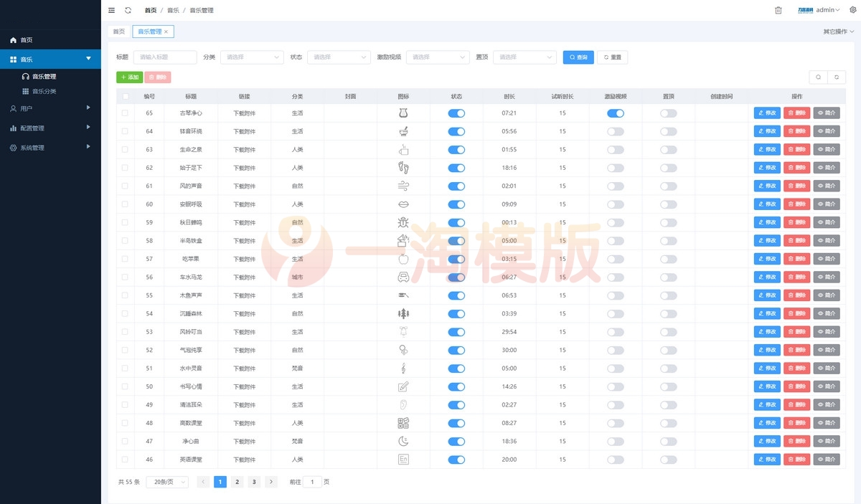Viewport: 861px width, 504px height.
Task: Click the harp icon for 古琴净心
Action: pos(403,113)
